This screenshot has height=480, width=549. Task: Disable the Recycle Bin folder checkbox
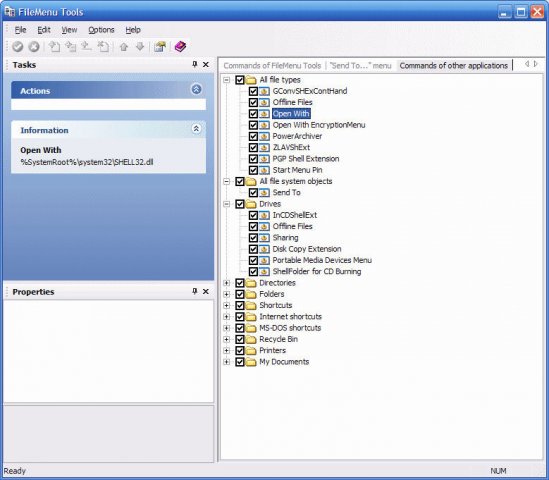(240, 339)
